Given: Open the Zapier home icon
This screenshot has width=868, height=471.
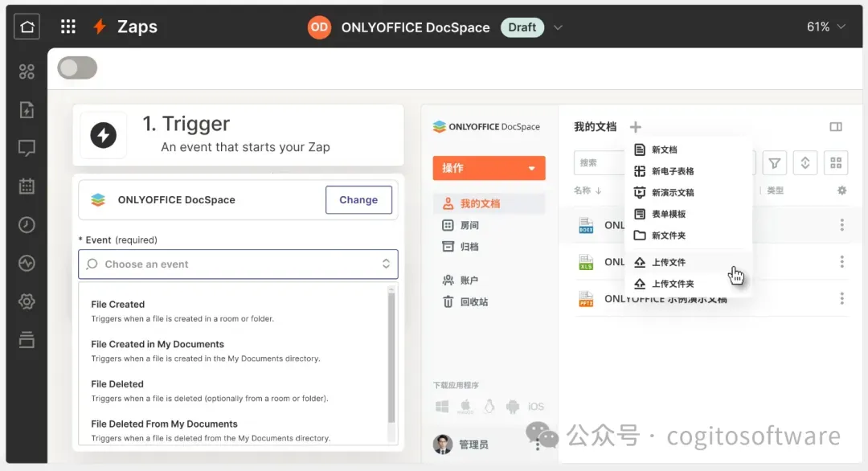Looking at the screenshot, I should pyautogui.click(x=27, y=27).
